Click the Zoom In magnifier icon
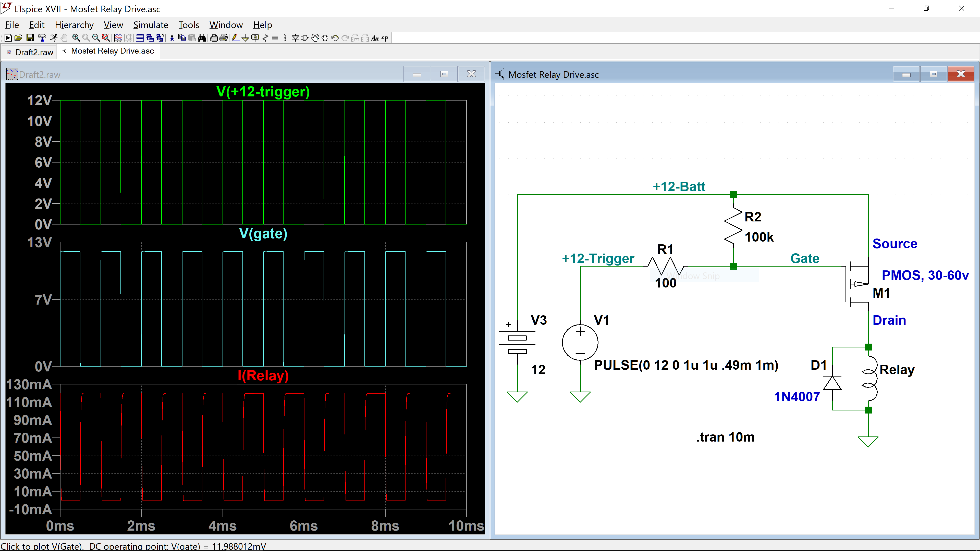The width and height of the screenshot is (980, 551). coord(76,38)
